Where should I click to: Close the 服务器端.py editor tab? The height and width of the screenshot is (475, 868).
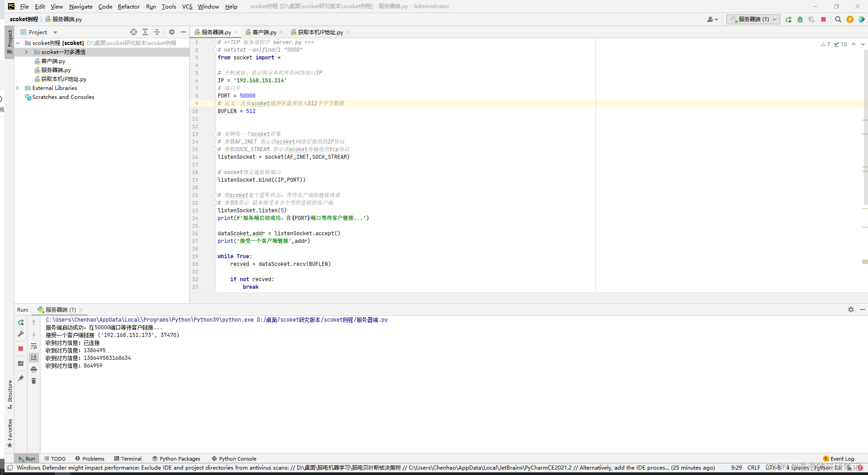pyautogui.click(x=236, y=32)
